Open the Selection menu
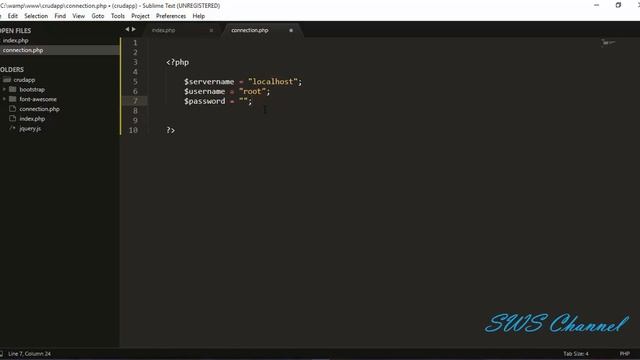This screenshot has width=640, height=360. [x=36, y=16]
